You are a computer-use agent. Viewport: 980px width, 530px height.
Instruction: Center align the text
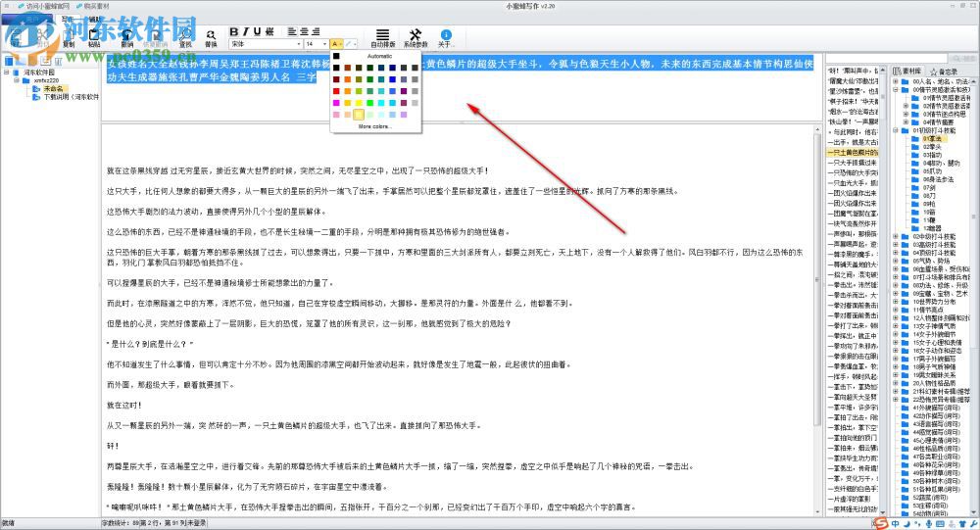coord(304,31)
